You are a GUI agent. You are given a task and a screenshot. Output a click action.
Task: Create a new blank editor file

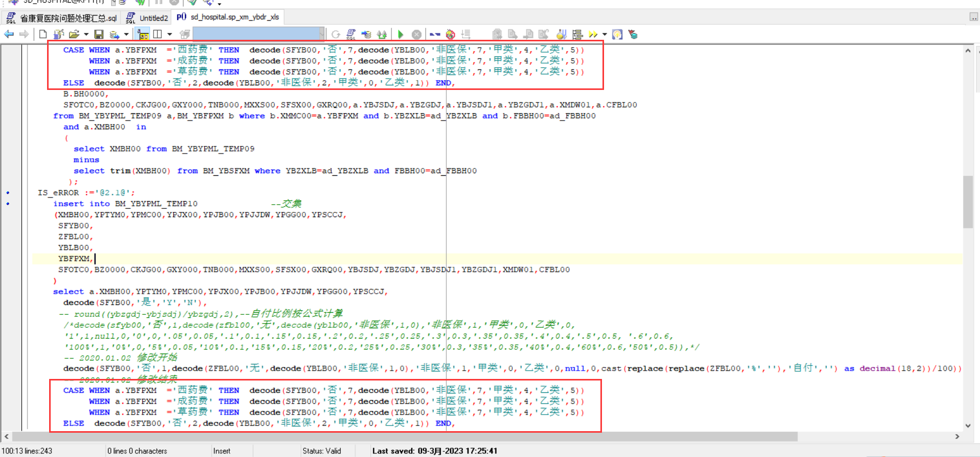pos(43,34)
